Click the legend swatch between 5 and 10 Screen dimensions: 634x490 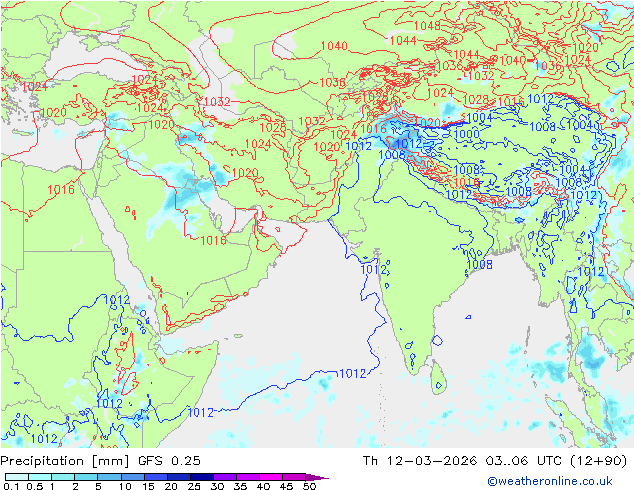pos(110,477)
